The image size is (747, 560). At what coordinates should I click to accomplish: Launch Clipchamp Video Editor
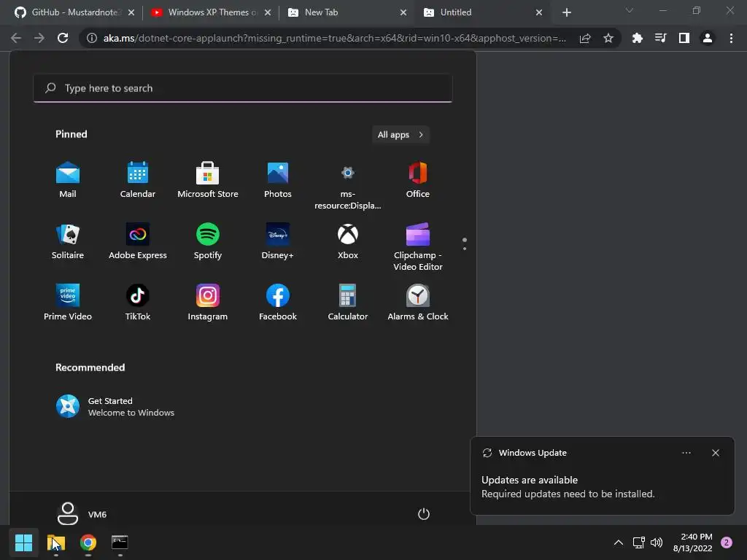[x=418, y=246]
